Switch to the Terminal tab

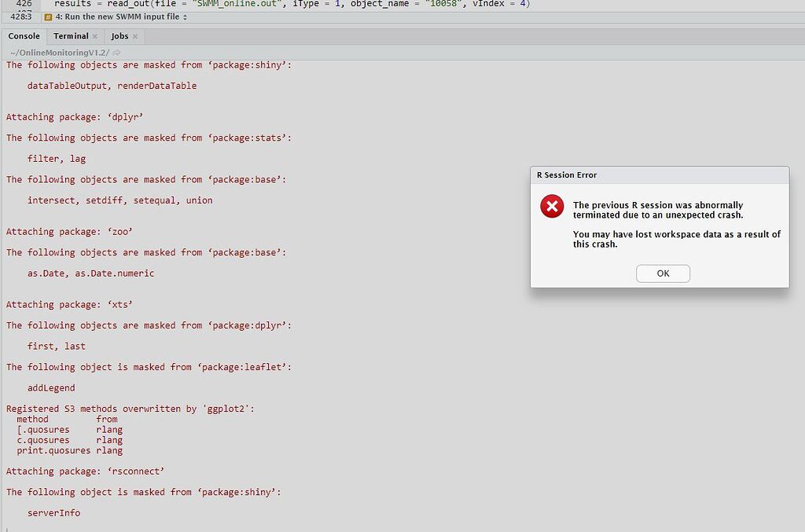click(70, 36)
